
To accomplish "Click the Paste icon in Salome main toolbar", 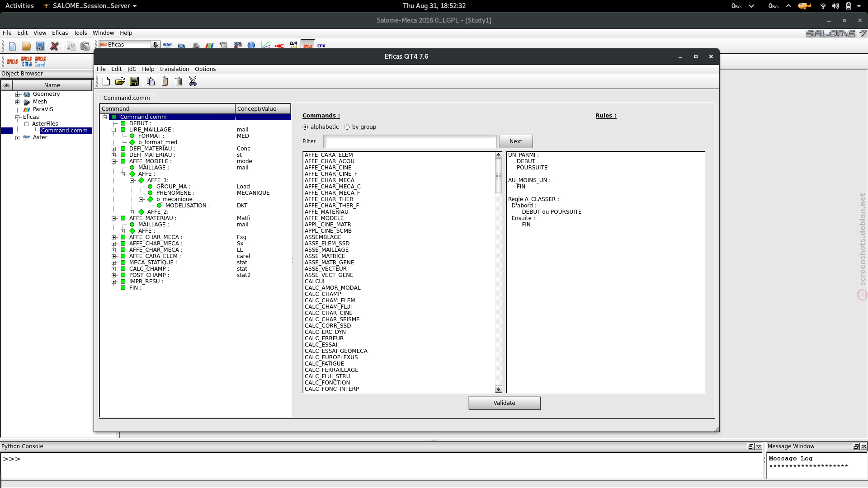I will pyautogui.click(x=85, y=46).
